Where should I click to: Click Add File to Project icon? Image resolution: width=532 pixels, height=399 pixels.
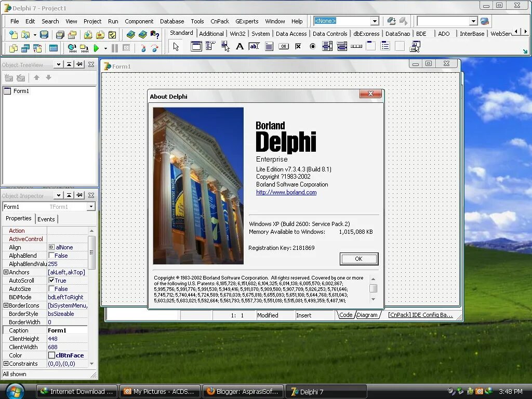[88, 35]
